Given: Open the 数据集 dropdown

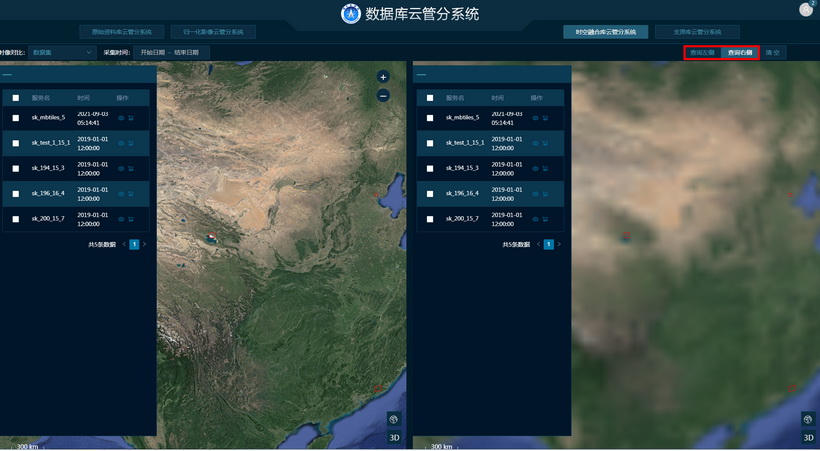Looking at the screenshot, I should pos(62,52).
